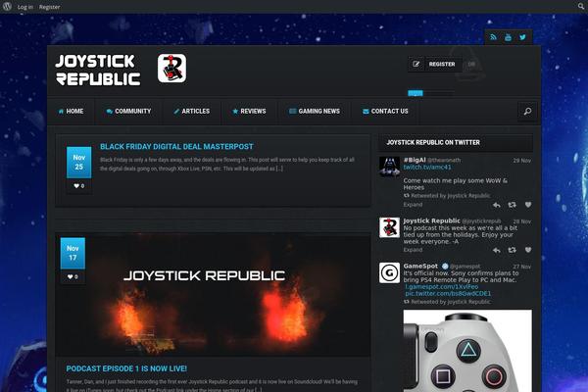The width and height of the screenshot is (588, 392).
Task: Favorite the #BigAl tweet
Action: (528, 205)
